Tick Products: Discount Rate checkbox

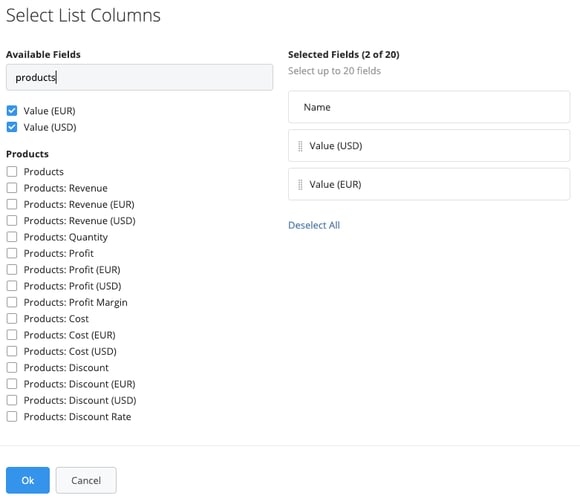[12, 416]
